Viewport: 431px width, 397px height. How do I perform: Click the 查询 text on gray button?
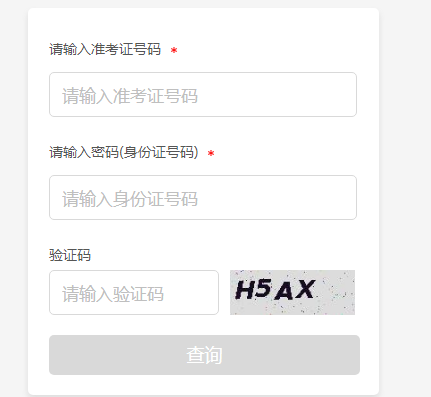[204, 355]
